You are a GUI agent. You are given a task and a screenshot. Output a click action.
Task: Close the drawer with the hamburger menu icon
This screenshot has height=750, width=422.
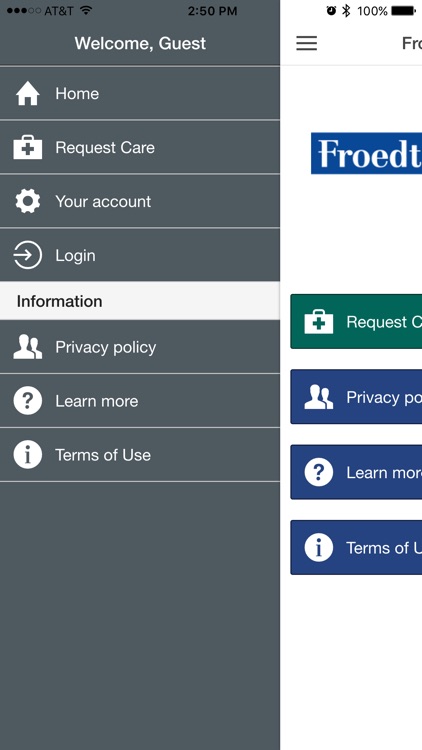[307, 43]
